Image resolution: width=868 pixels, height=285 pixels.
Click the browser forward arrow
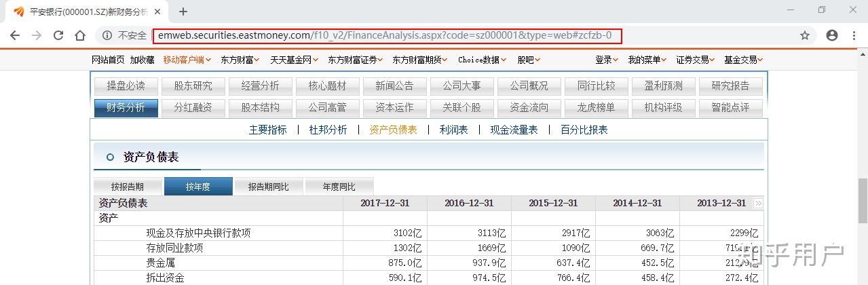point(37,35)
